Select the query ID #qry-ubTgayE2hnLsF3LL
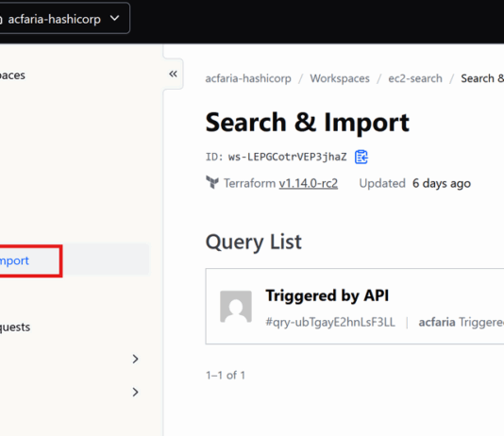 tap(330, 322)
